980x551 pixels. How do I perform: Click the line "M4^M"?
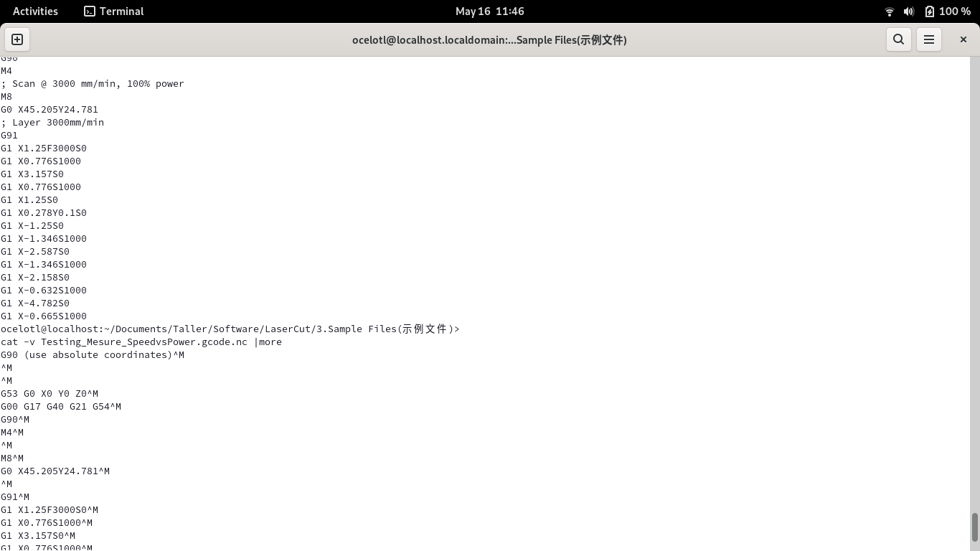coord(12,433)
